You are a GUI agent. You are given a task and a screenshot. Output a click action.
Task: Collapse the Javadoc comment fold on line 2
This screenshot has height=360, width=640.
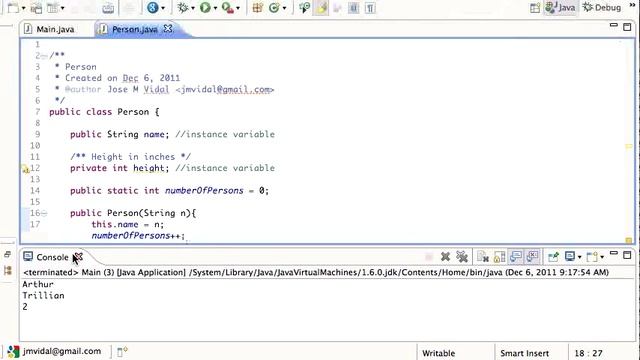[x=44, y=56]
